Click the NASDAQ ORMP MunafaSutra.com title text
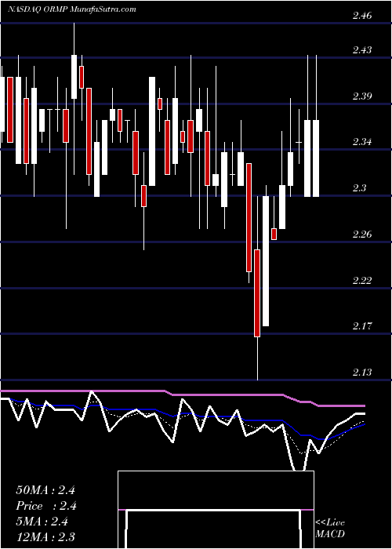Screen dimensions: 392x549 tap(72, 9)
